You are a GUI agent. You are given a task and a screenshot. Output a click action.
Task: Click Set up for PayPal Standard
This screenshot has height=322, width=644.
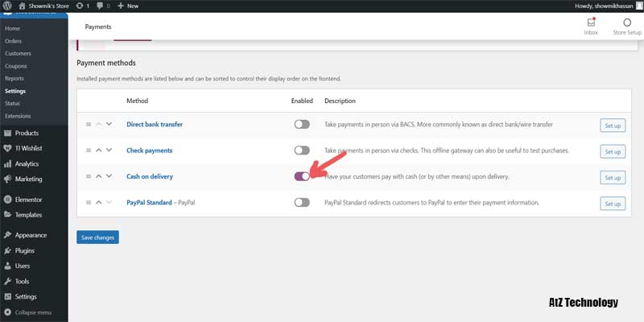(613, 204)
